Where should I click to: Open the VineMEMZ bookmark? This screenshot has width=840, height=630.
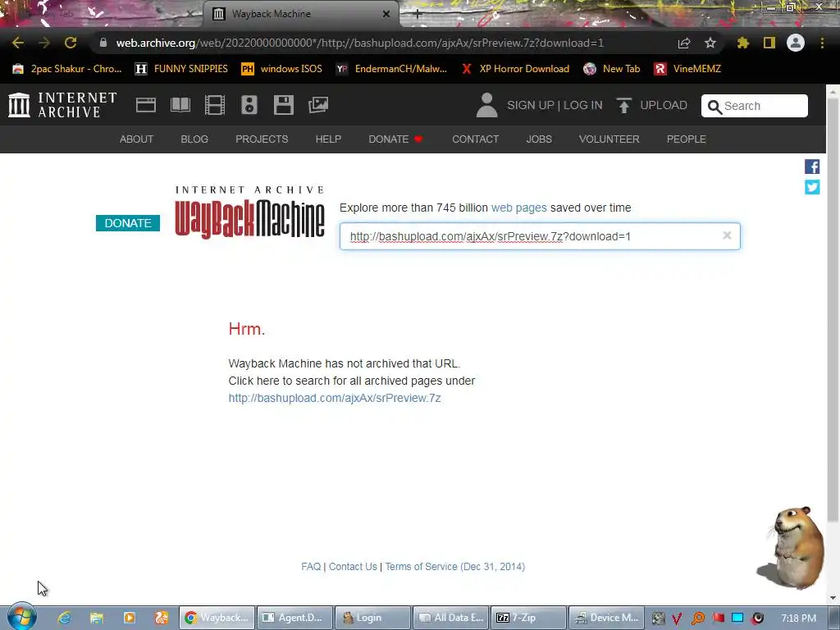(687, 69)
